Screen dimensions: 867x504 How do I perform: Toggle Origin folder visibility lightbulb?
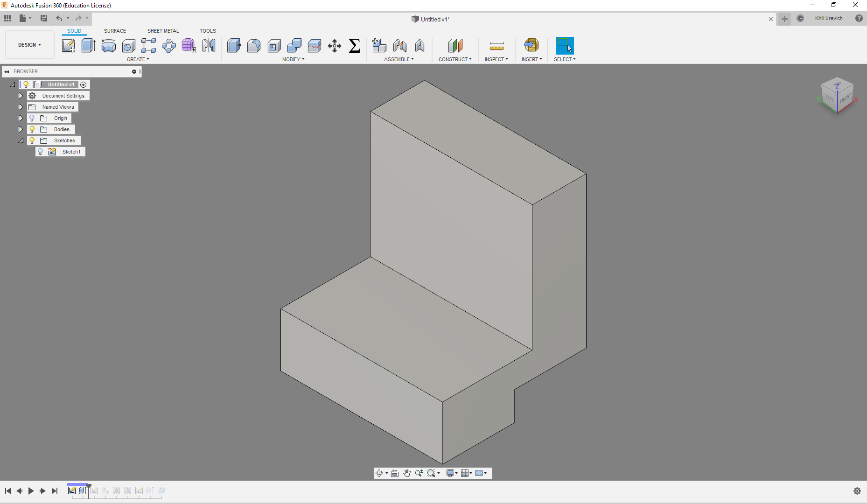(32, 118)
